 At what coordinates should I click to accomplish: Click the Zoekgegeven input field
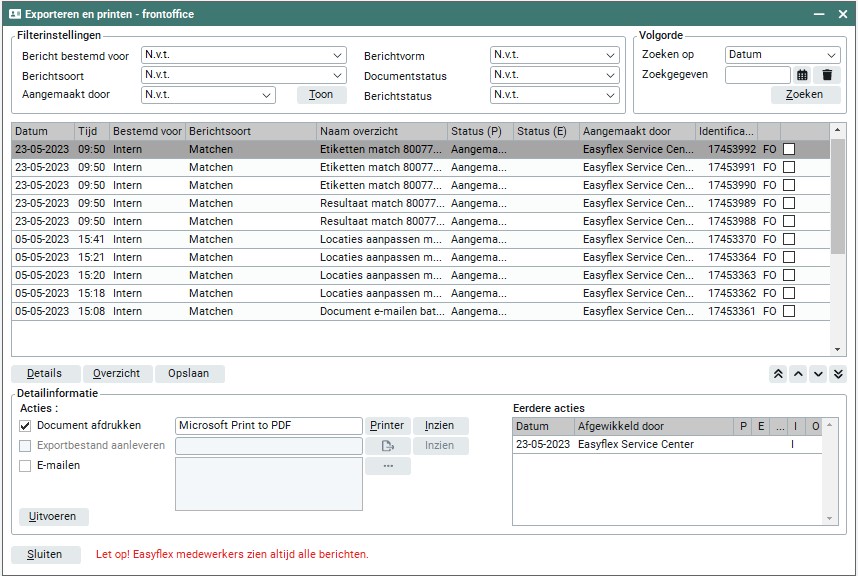click(757, 75)
